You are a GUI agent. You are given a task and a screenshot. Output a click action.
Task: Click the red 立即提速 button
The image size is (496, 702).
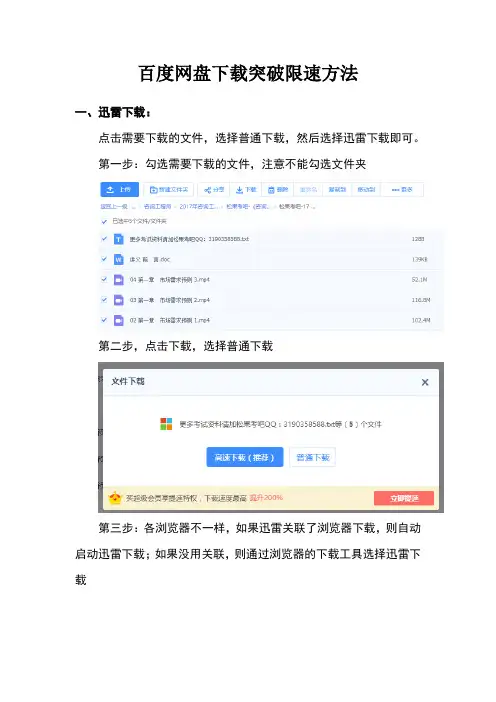404,498
